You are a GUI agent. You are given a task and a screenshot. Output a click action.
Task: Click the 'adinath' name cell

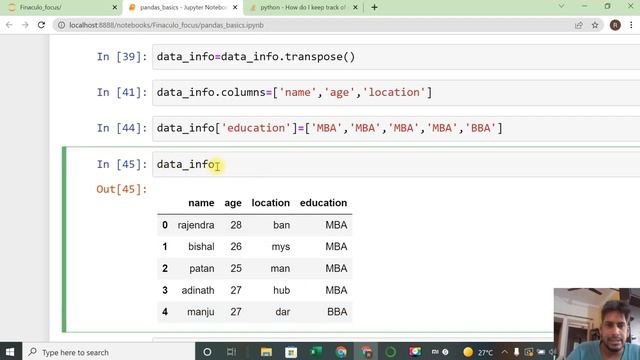tap(198, 290)
